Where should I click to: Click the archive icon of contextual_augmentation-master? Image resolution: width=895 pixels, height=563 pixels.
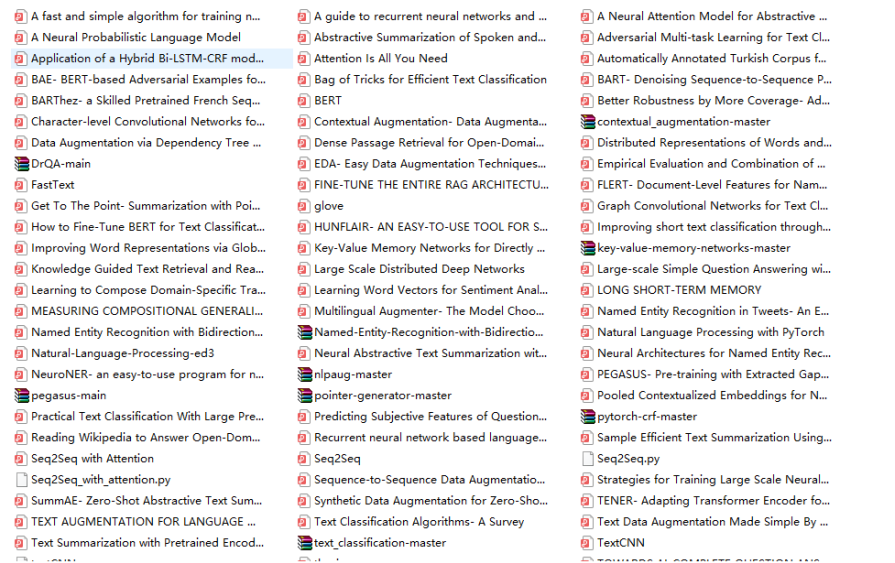587,122
